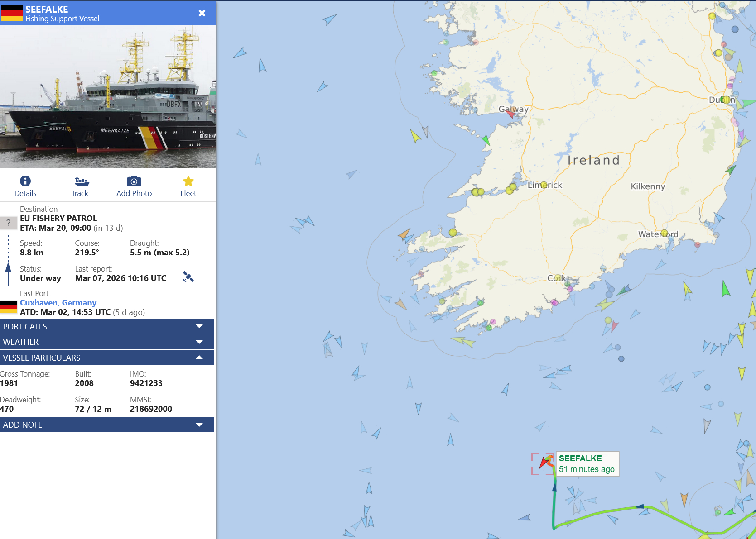Close the SEEFALKE vessel panel
Viewport: 756px width, 539px height.
tap(202, 13)
